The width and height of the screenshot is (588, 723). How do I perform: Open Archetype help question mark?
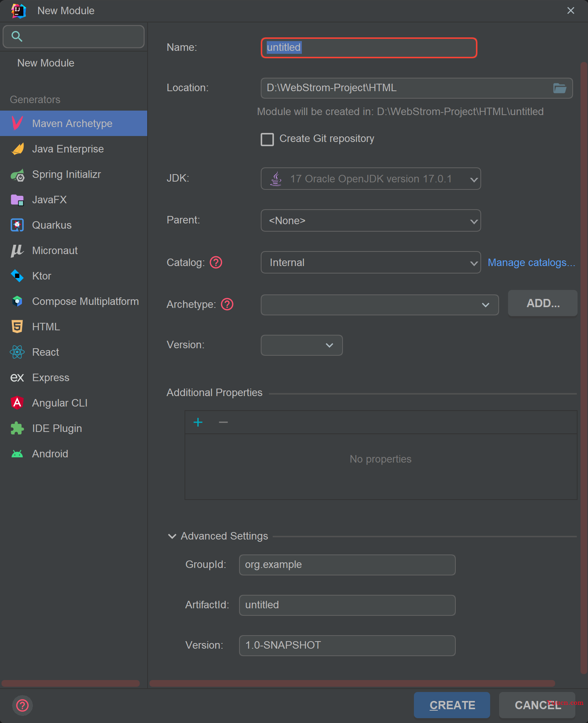pyautogui.click(x=227, y=304)
